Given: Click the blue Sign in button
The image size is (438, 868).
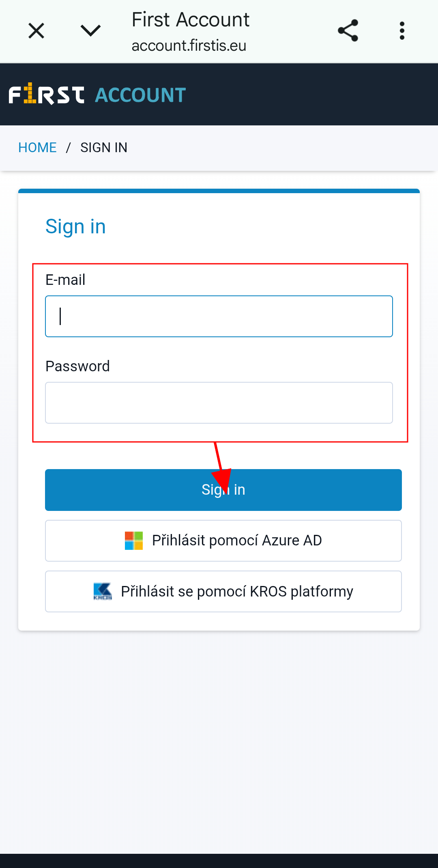Looking at the screenshot, I should (223, 490).
